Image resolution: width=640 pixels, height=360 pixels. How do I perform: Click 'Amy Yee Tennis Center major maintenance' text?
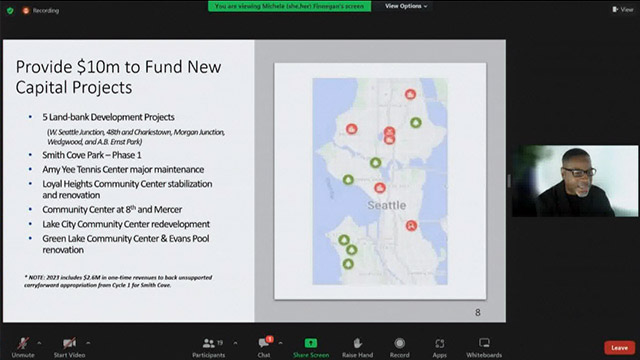pyautogui.click(x=123, y=169)
